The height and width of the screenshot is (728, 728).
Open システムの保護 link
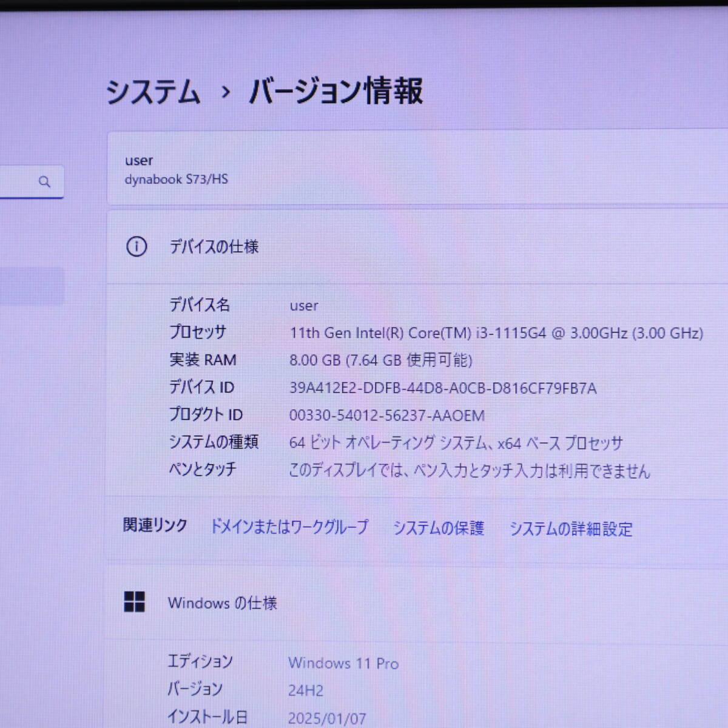click(439, 528)
